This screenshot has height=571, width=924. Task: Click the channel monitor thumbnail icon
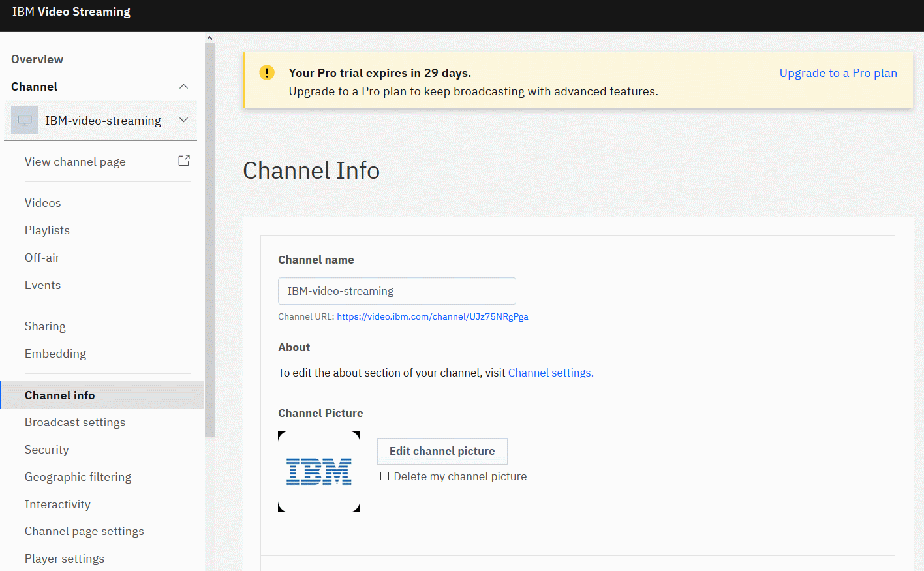click(x=25, y=120)
